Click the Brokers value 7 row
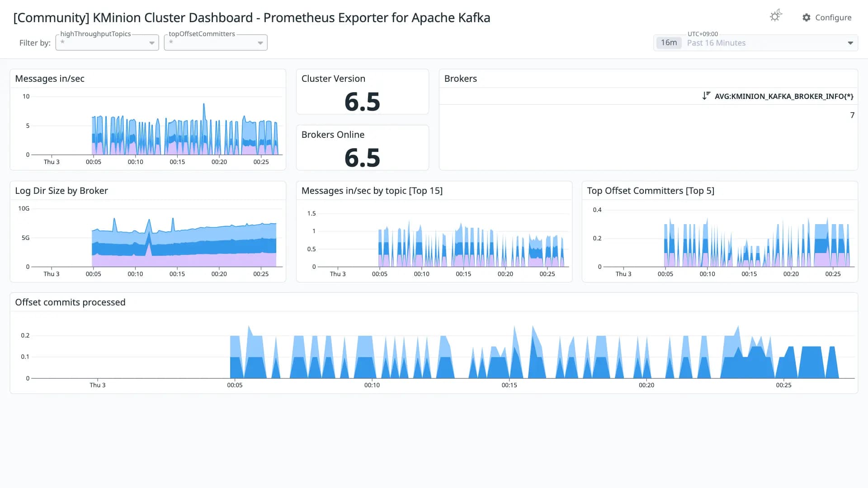Screen dimensions: 868x488 [648, 115]
